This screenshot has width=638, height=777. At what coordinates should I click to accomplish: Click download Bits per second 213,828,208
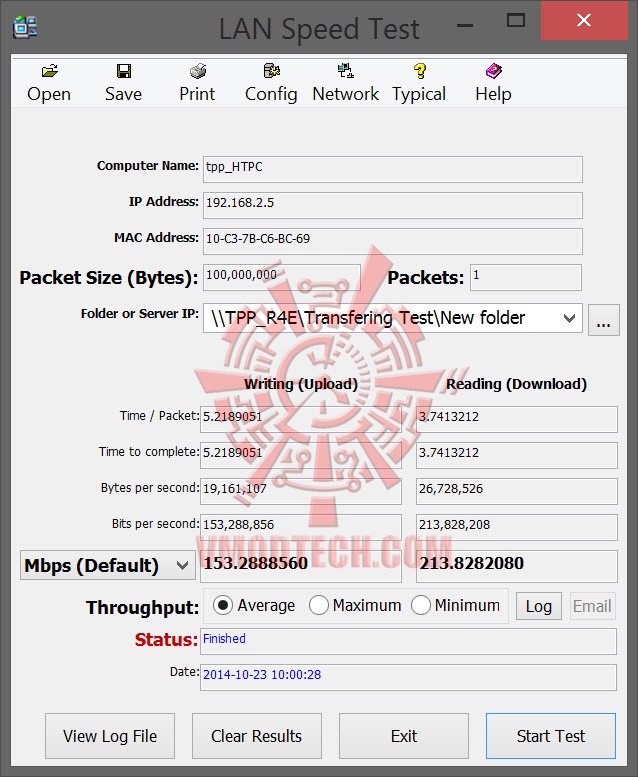point(517,527)
